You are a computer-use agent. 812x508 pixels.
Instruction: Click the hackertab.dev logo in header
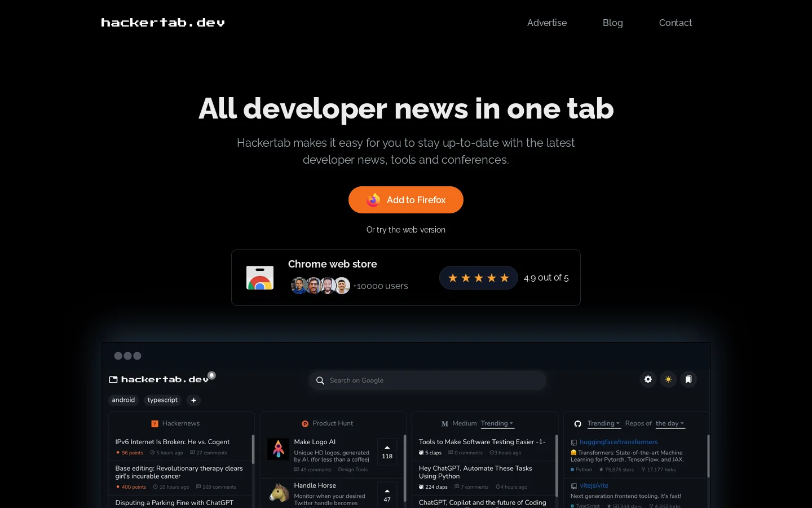[163, 23]
